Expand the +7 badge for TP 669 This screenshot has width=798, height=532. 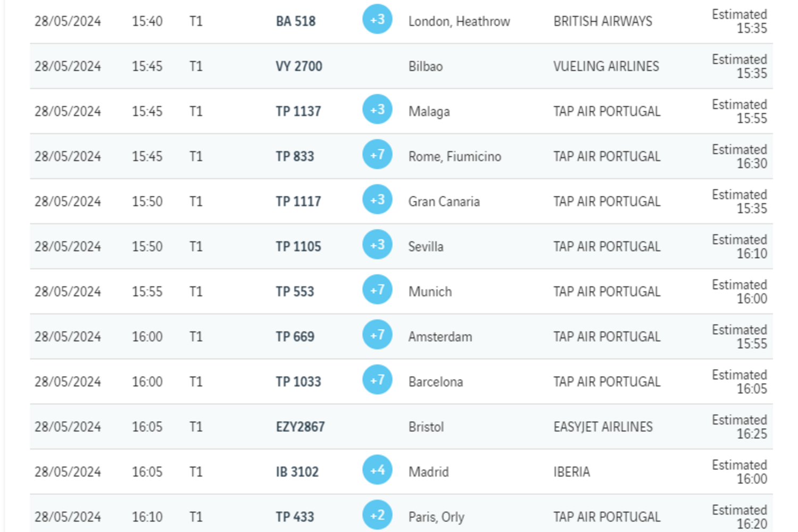(377, 335)
